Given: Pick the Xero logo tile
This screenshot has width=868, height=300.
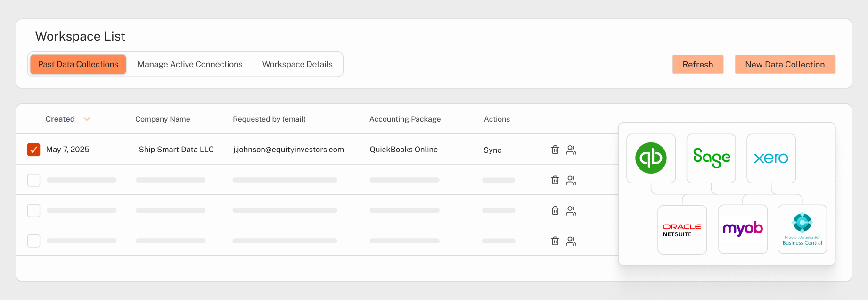Looking at the screenshot, I should [x=771, y=158].
